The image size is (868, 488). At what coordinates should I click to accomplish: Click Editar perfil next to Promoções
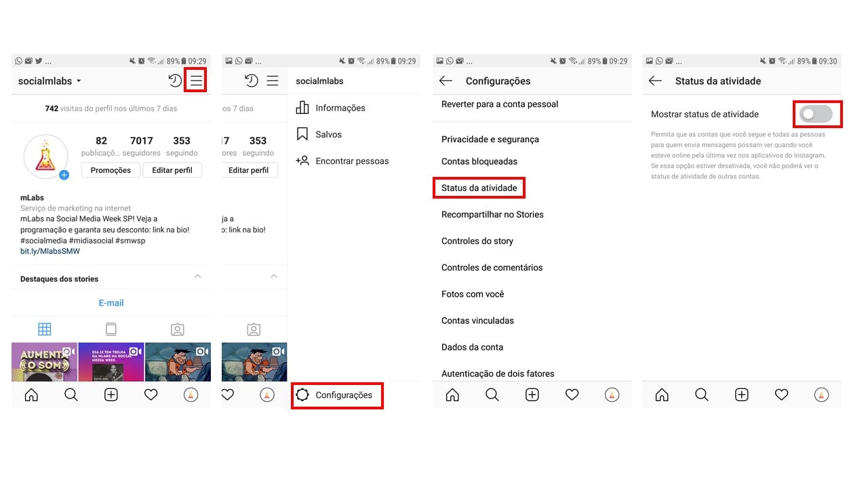click(172, 170)
